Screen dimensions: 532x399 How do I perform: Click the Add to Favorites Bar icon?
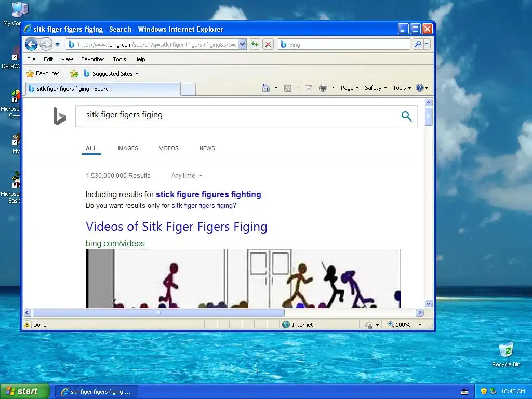point(74,74)
